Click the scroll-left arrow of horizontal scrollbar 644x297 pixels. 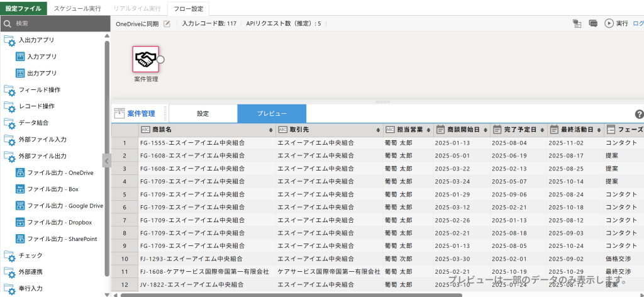115,295
